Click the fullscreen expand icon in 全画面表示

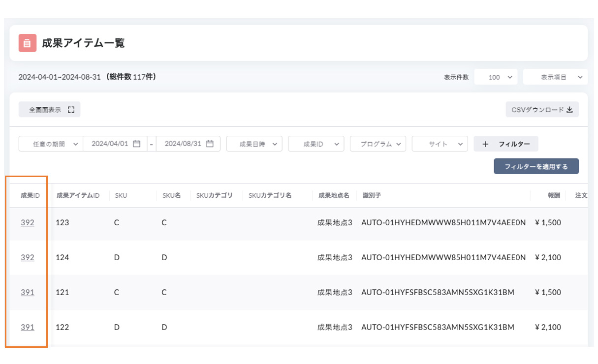click(x=71, y=110)
